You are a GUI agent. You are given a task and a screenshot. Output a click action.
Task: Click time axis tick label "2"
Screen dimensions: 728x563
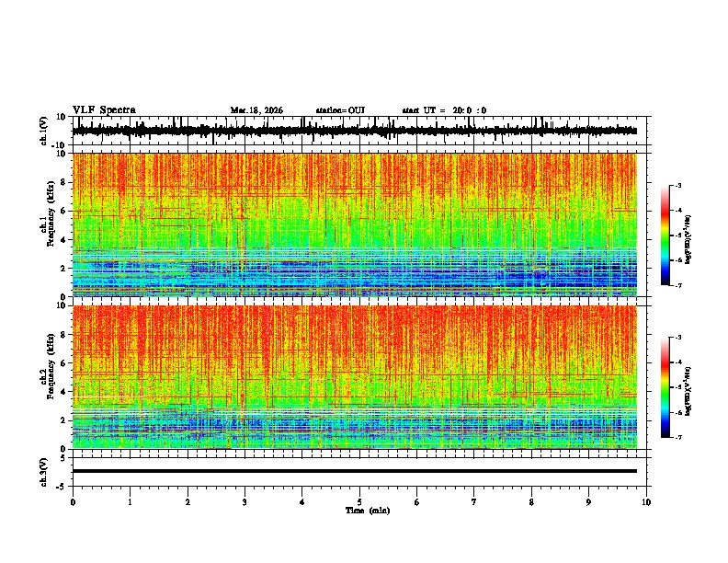[188, 502]
